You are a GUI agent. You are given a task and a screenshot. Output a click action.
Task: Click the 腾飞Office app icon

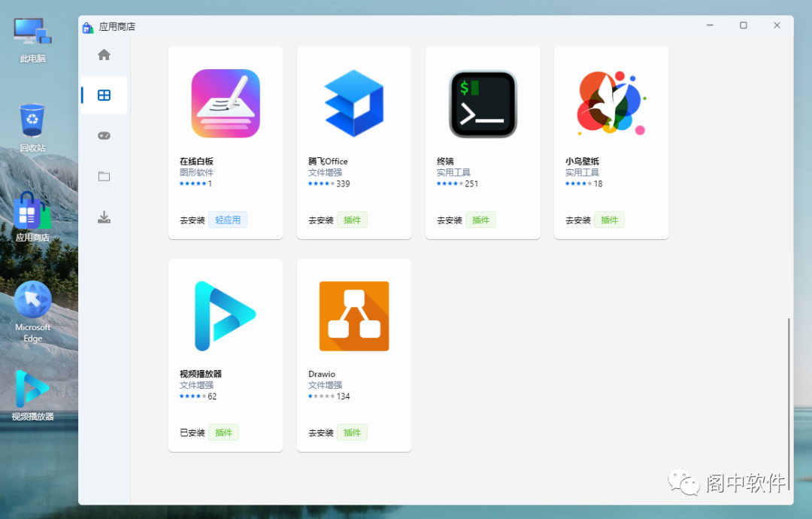354,104
